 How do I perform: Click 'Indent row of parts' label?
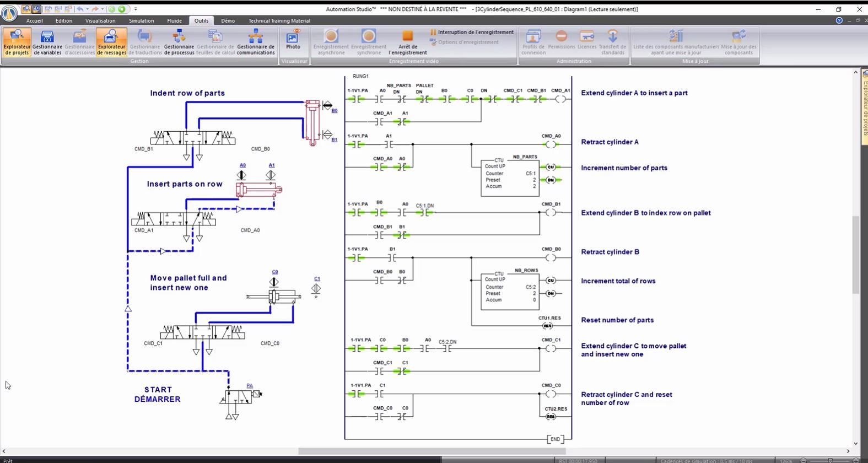(x=187, y=93)
